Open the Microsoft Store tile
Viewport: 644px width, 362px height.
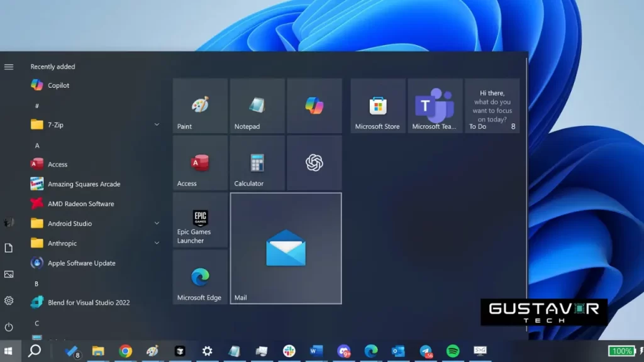click(378, 106)
